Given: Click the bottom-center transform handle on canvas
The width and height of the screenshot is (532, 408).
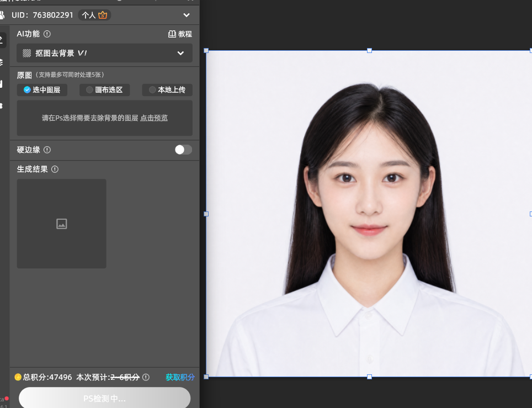Looking at the screenshot, I should coord(370,377).
